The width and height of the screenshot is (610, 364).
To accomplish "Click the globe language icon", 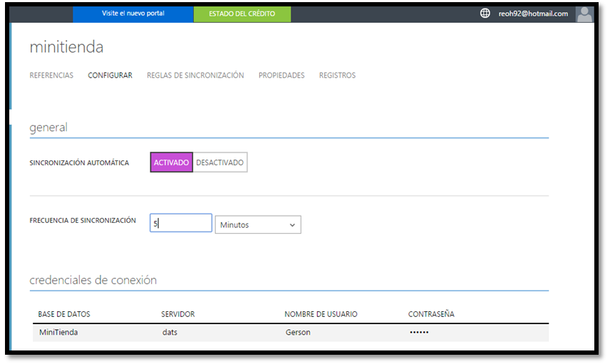I will (x=485, y=14).
